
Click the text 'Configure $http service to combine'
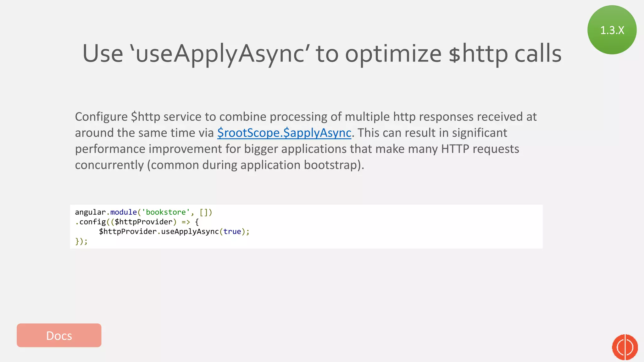click(171, 117)
